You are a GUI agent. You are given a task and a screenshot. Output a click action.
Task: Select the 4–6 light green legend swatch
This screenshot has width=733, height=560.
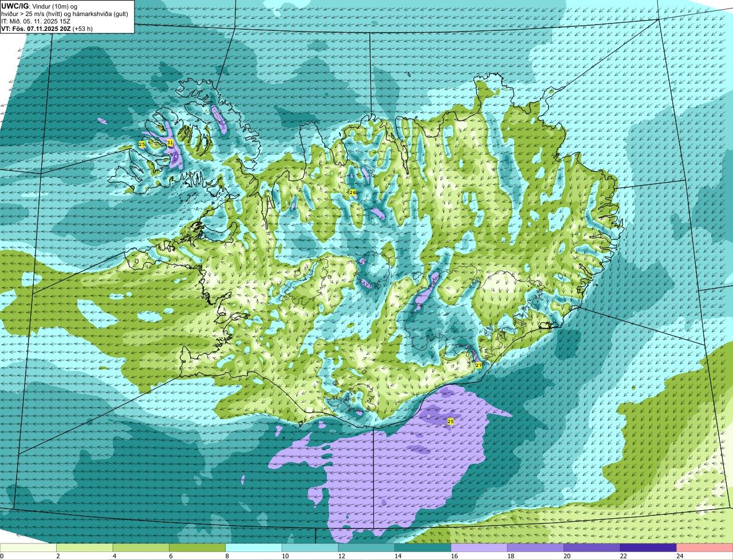point(141,547)
